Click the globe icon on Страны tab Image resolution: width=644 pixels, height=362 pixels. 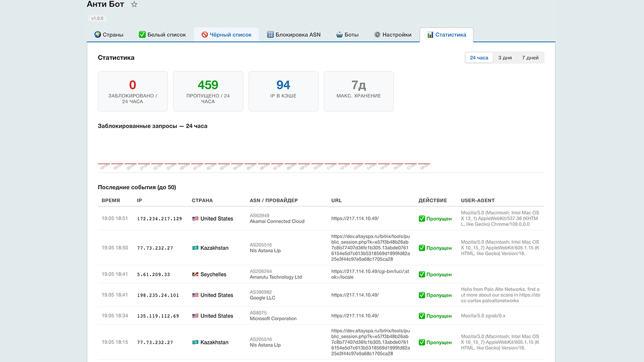tap(98, 35)
